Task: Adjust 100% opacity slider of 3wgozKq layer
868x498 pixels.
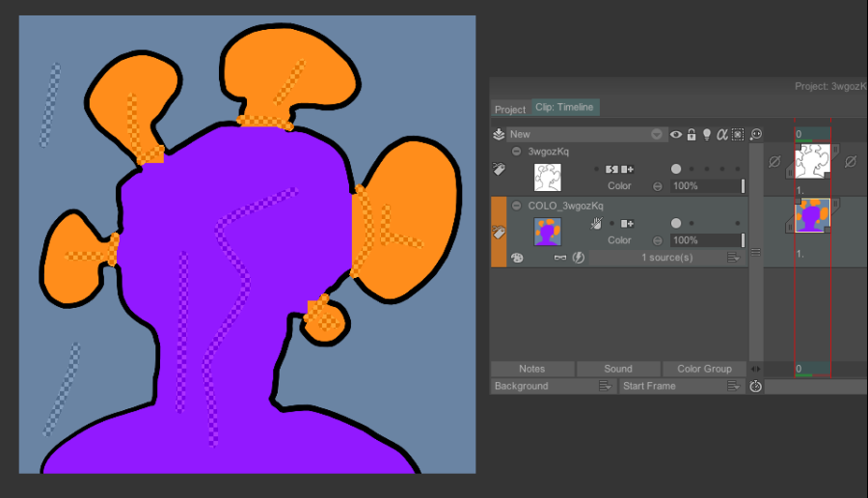Action: coord(708,186)
